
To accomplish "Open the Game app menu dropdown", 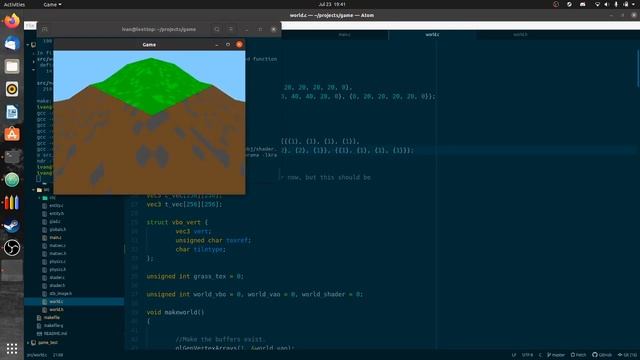I will pos(52,4).
